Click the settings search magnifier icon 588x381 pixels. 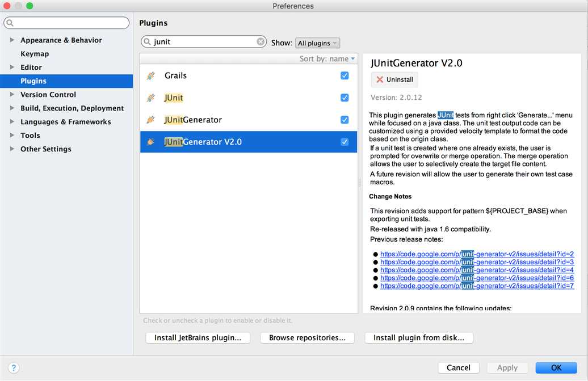[10, 23]
